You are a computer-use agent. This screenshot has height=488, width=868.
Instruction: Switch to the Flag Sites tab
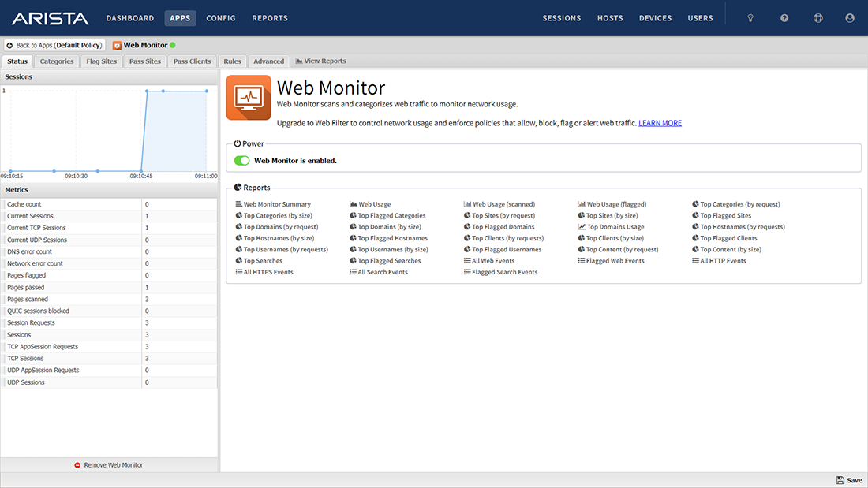pyautogui.click(x=101, y=61)
